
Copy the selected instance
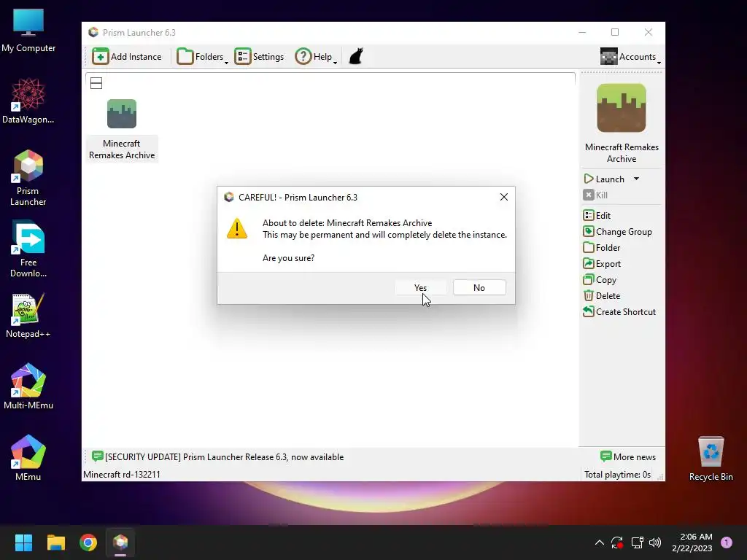[x=600, y=280]
